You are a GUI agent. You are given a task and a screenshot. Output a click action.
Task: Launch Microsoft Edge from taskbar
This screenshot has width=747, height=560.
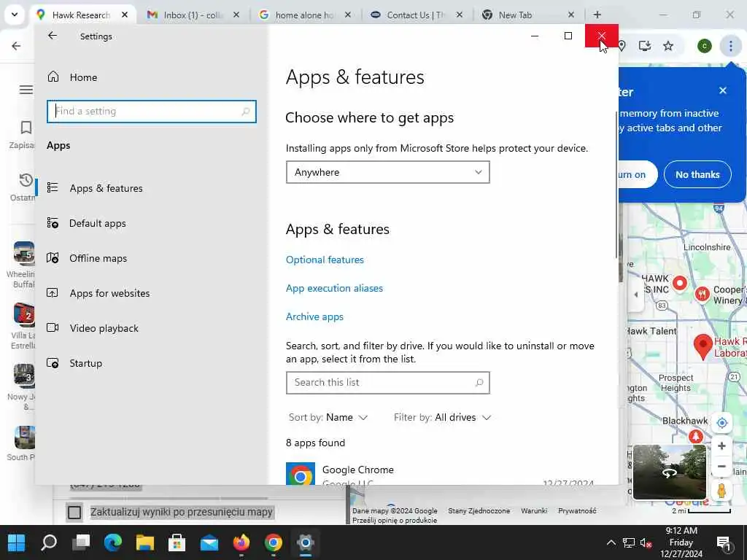[112, 542]
